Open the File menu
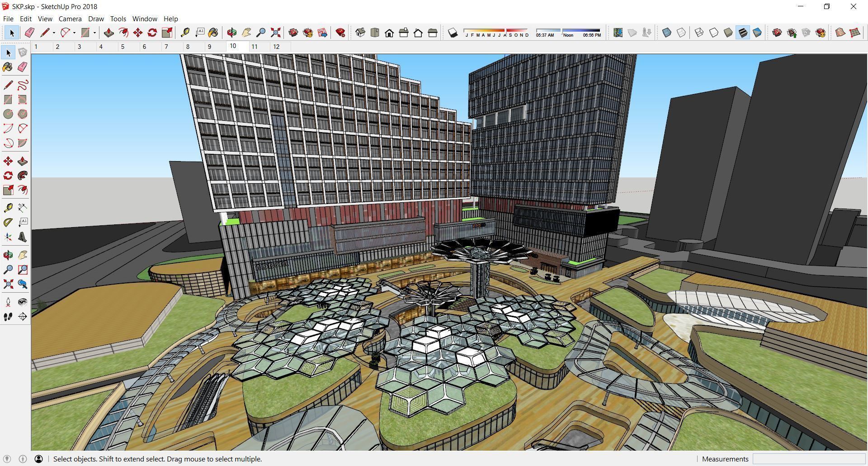868x466 pixels. click(x=8, y=19)
